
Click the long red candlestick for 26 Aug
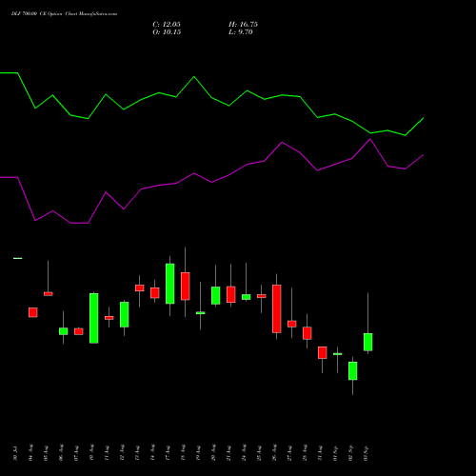coord(277,308)
